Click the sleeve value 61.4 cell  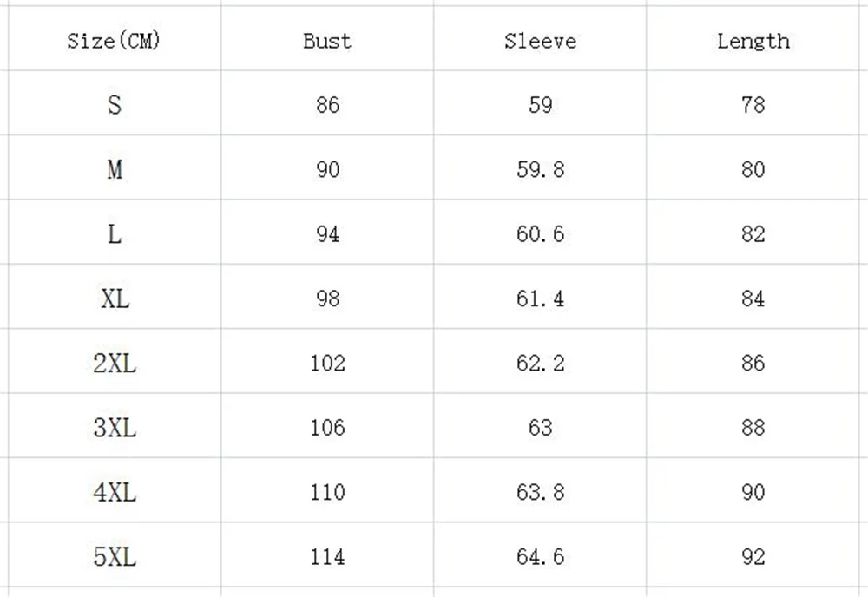click(x=540, y=298)
